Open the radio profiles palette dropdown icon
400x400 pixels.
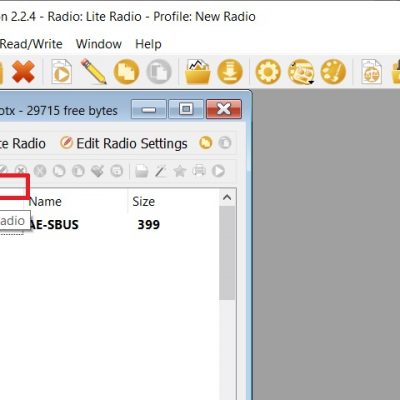(x=301, y=72)
